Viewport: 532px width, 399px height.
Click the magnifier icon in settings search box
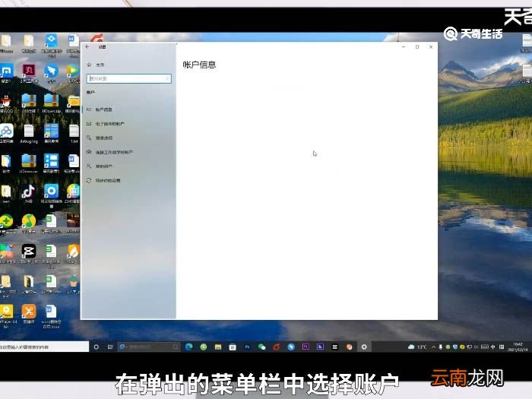pyautogui.click(x=167, y=78)
